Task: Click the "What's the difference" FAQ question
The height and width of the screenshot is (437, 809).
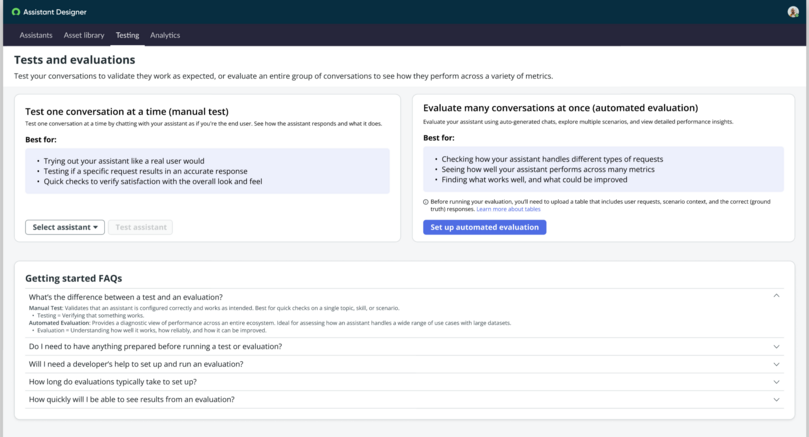Action: tap(126, 297)
